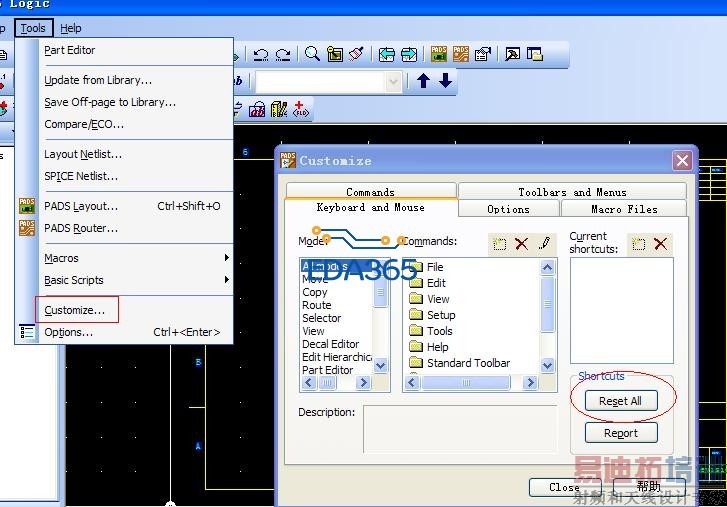Click Delete shortcut X by Current shortcuts

(x=660, y=244)
